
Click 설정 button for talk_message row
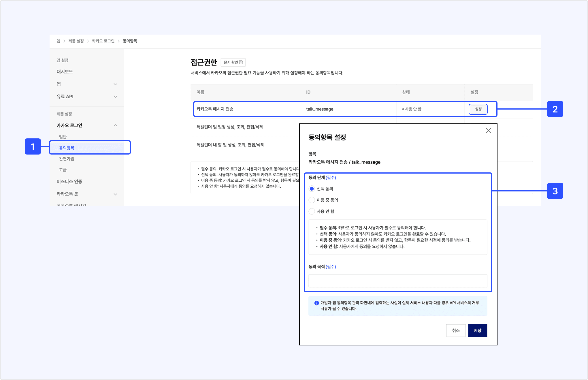(478, 109)
